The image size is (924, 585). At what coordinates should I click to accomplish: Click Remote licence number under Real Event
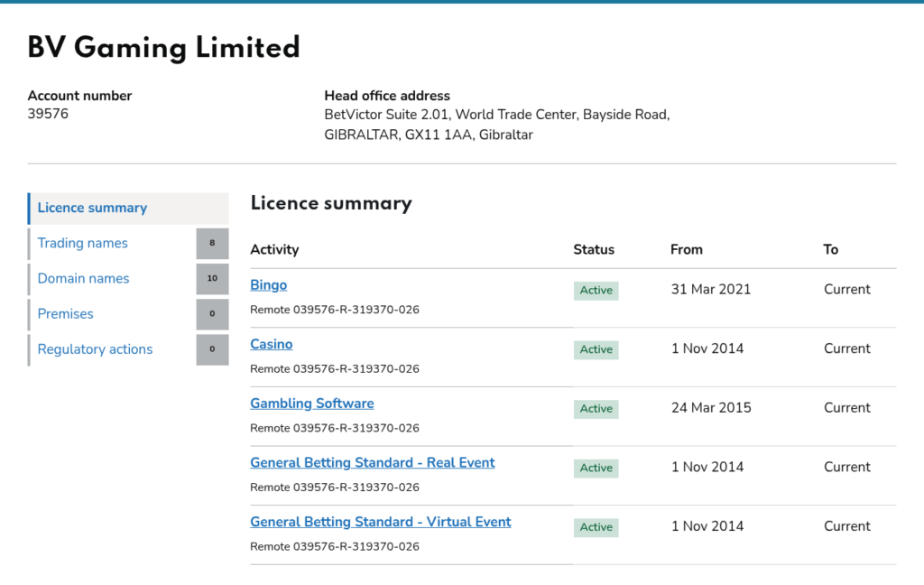point(335,487)
